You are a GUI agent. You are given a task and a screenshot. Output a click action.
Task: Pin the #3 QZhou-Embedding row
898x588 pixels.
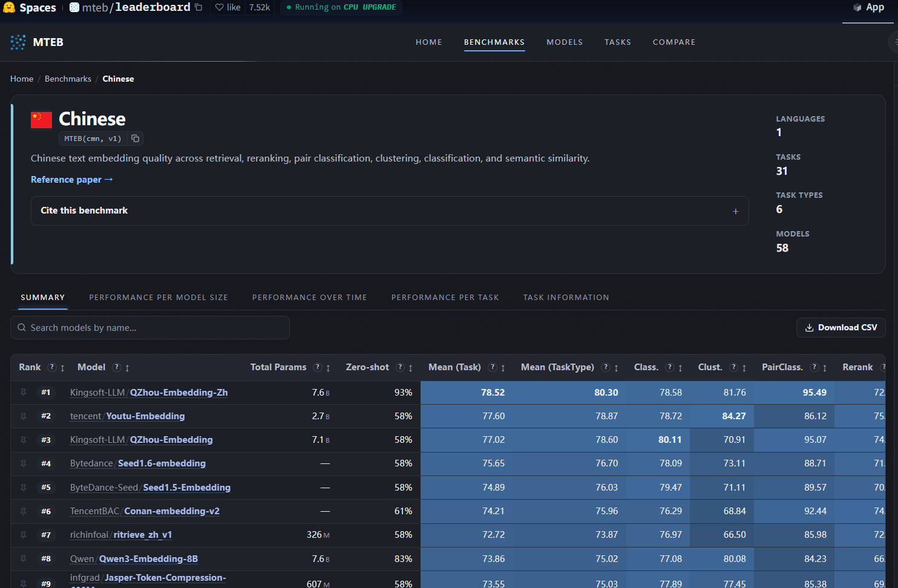(24, 440)
